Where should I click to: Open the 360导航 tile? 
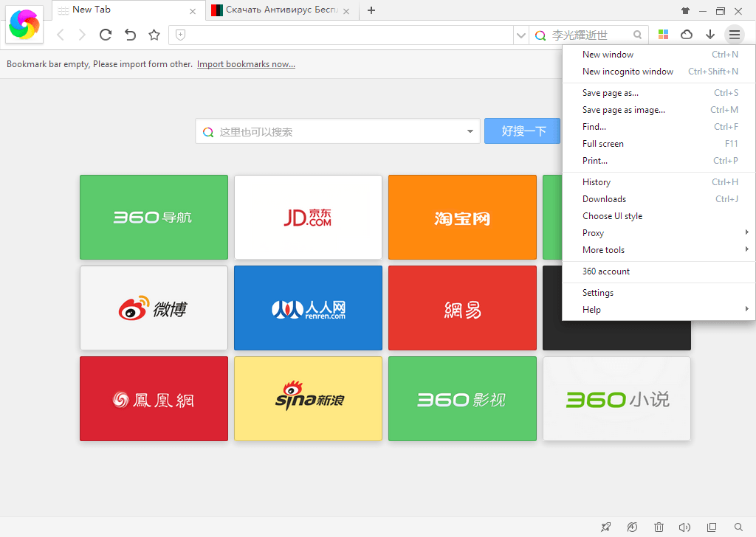[x=154, y=217]
